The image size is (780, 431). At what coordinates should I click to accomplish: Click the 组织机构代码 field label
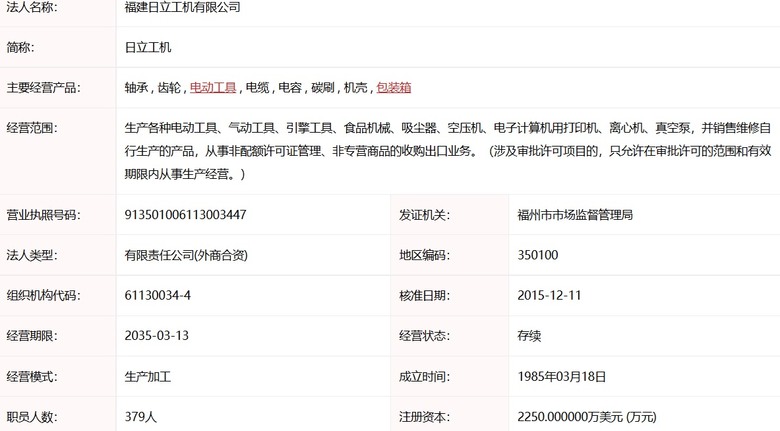click(x=43, y=296)
